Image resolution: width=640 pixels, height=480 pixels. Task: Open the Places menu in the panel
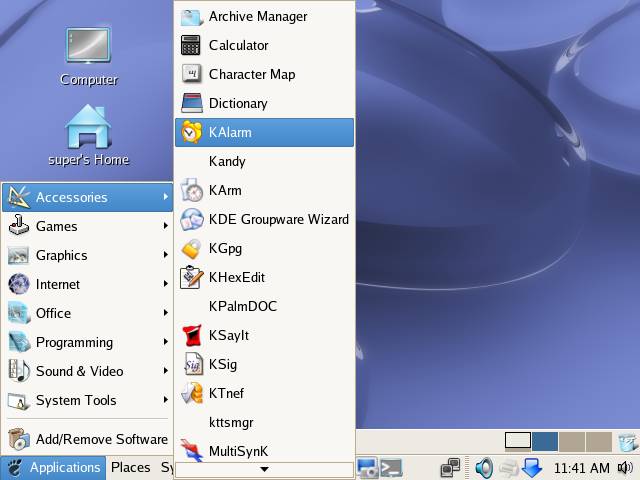130,467
